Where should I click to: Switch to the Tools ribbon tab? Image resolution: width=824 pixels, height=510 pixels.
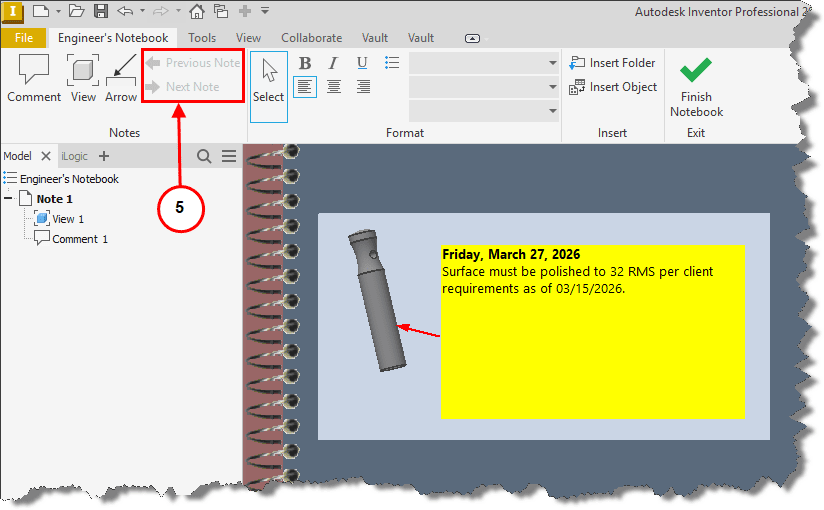202,38
